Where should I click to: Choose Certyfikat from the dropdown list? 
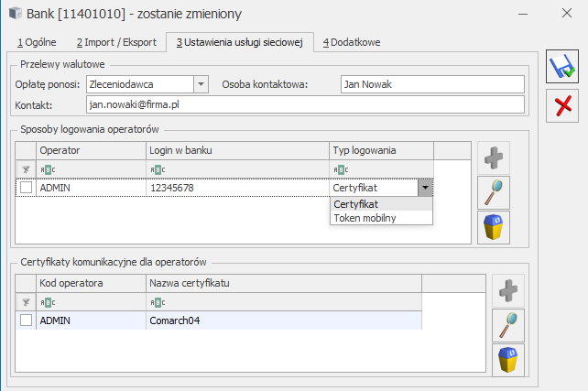tap(381, 204)
